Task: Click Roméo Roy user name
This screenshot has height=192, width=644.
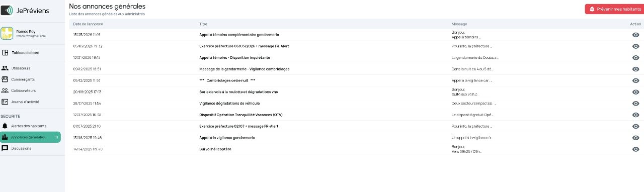Action: 26,31
